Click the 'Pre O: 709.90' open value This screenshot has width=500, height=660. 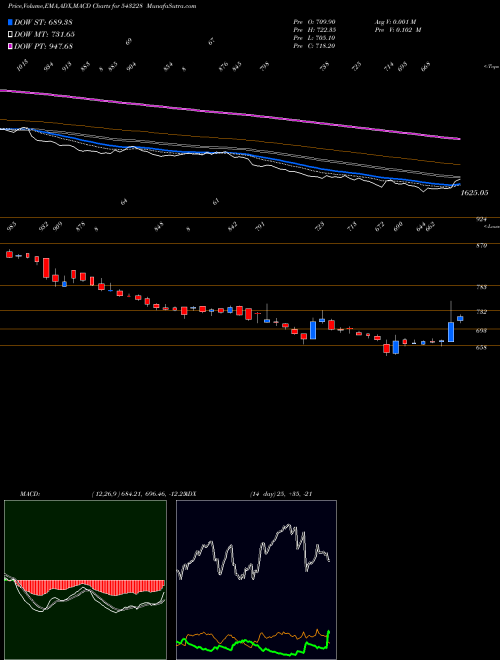(314, 22)
